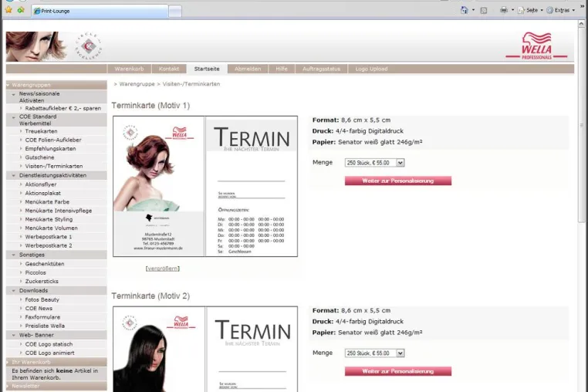Screen dimensions: 588x392
Task: Open Rabattaufkleber € 2,- sparen item
Action: coord(63,108)
